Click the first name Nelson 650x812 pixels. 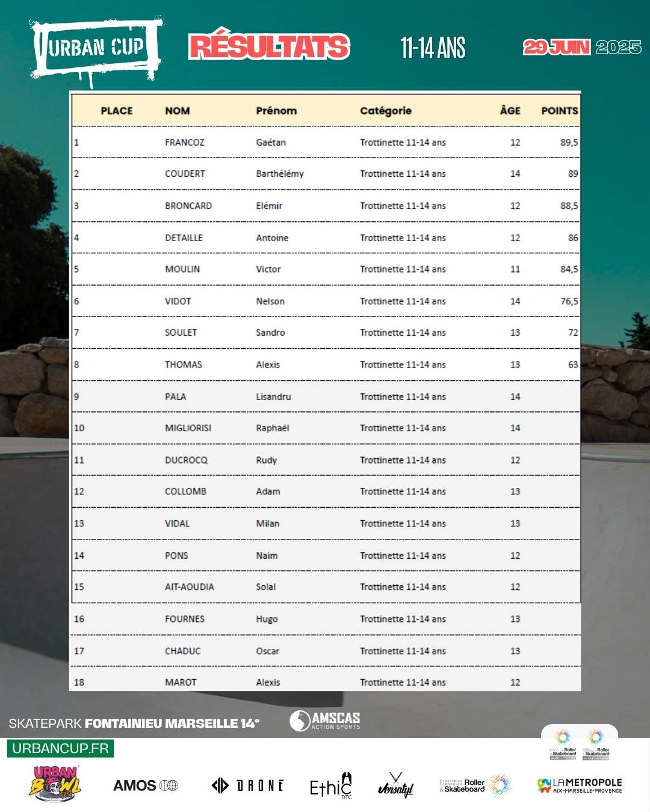270,301
